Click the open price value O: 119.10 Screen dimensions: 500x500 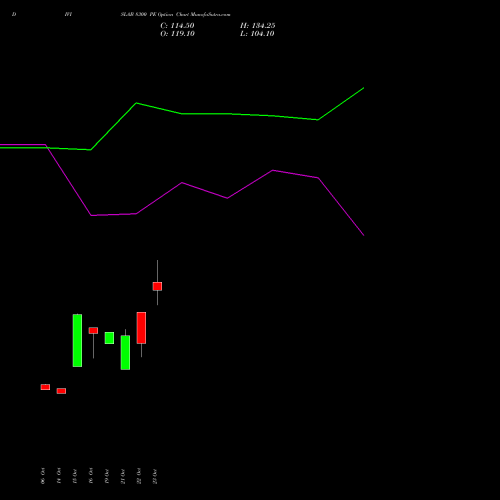click(x=177, y=34)
